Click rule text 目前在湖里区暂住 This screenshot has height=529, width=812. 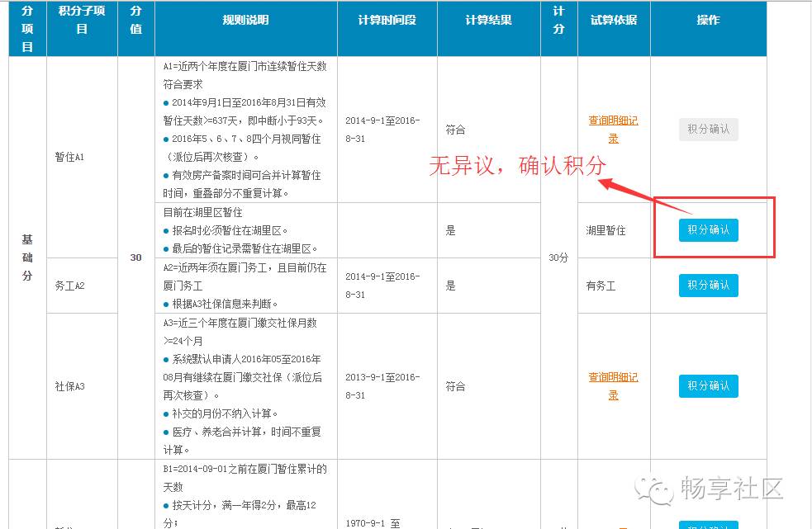click(202, 212)
